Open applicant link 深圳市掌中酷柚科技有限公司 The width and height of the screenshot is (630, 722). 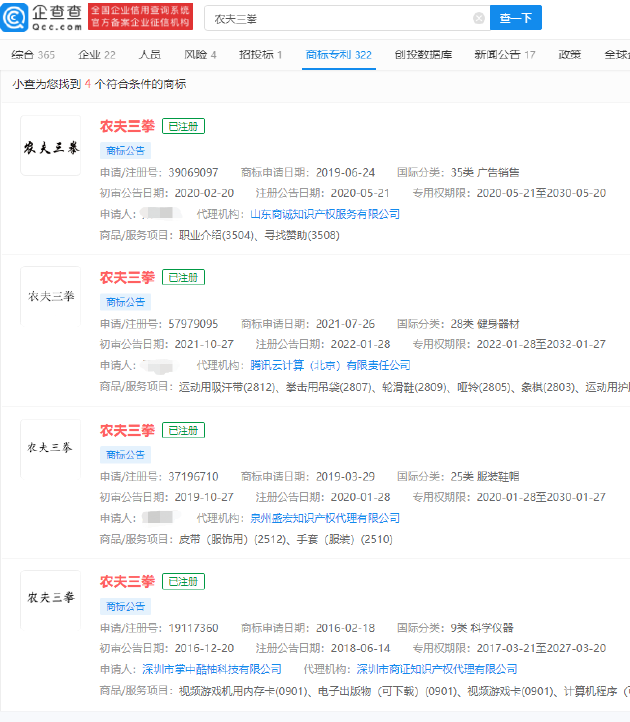(212, 670)
